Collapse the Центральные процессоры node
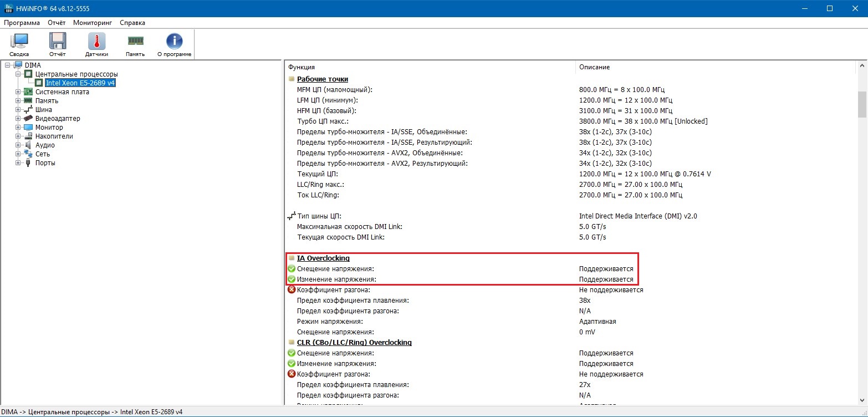This screenshot has height=417, width=868. coord(18,74)
